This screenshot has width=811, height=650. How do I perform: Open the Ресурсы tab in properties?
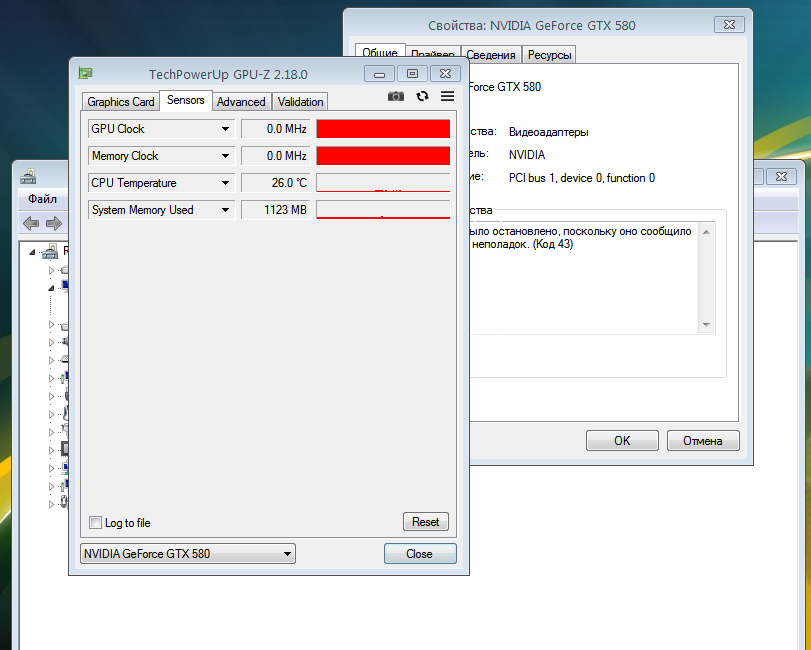click(x=549, y=55)
